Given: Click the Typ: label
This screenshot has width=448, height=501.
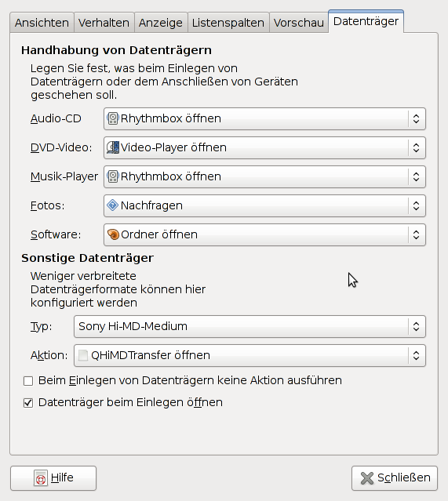Looking at the screenshot, I should pos(42,326).
